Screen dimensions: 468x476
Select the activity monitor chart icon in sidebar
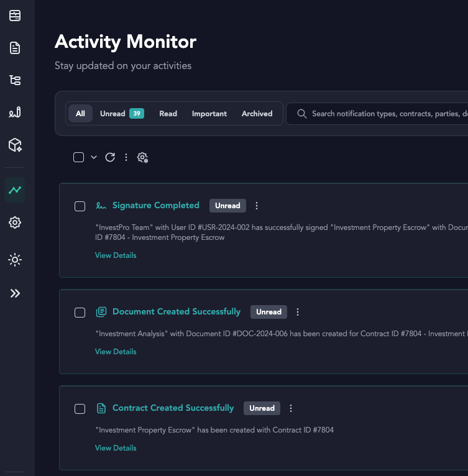[15, 190]
